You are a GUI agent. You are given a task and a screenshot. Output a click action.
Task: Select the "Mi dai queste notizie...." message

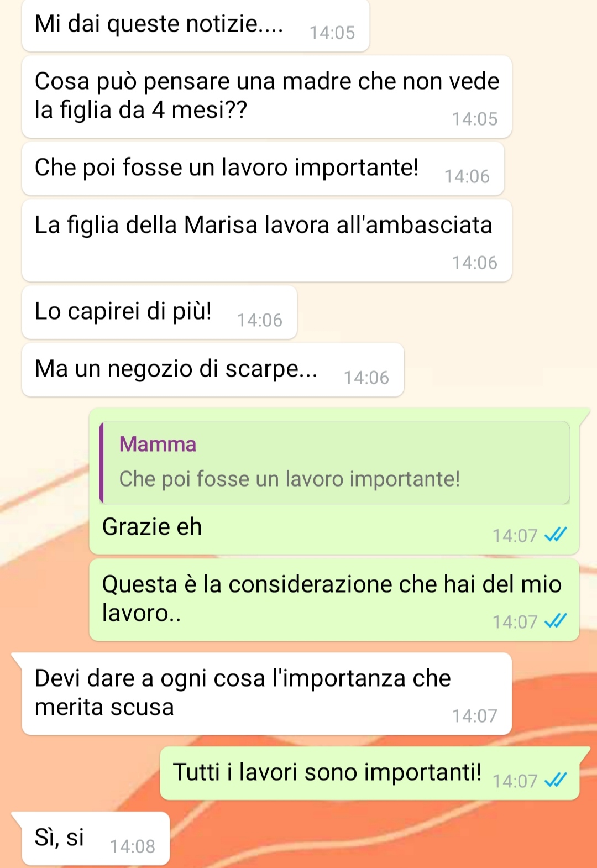click(x=196, y=25)
